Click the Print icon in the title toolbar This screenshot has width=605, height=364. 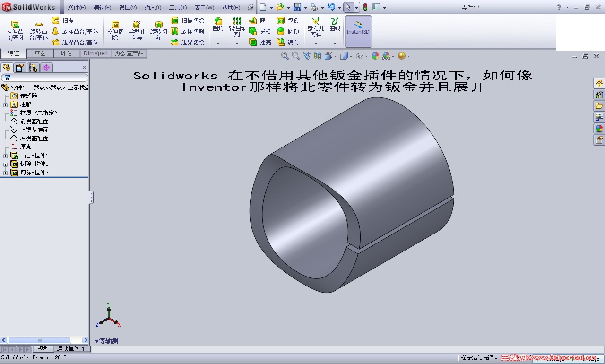point(314,7)
